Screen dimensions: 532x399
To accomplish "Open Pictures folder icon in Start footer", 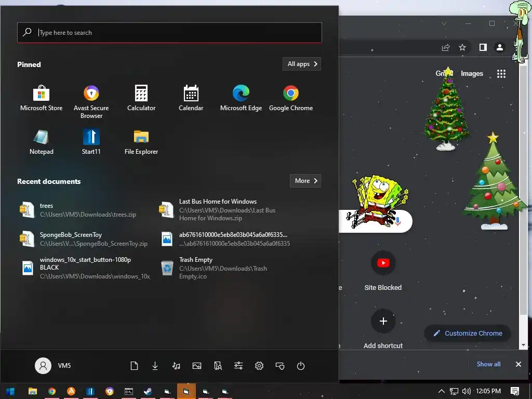I will pyautogui.click(x=197, y=365).
